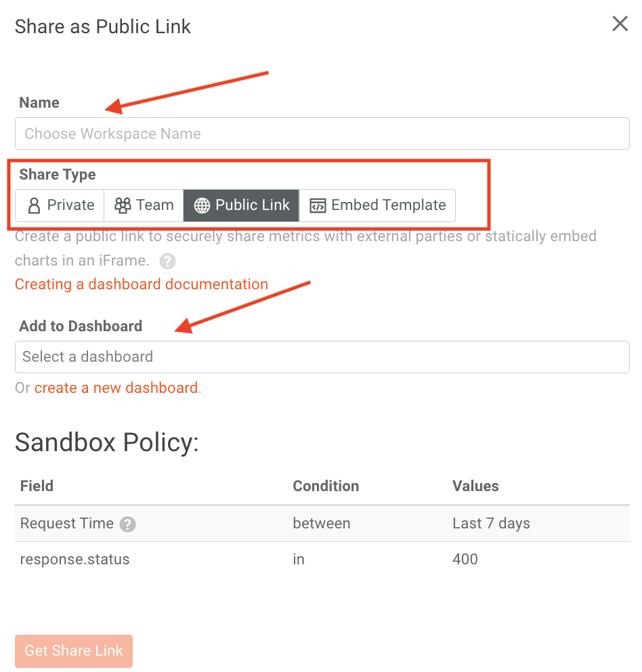Close the Share as Public Link dialog
Screen dimensions: 642x672
620,24
